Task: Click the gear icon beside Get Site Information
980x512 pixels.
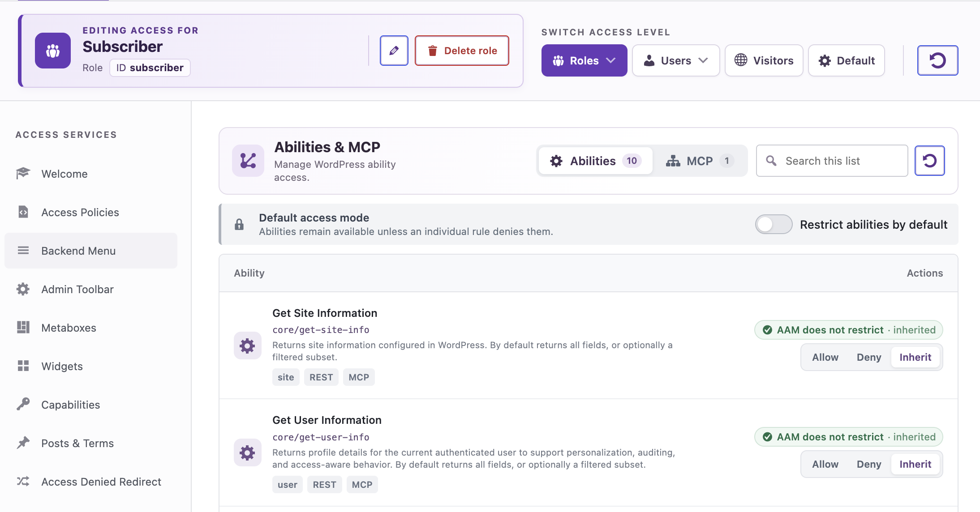Action: pos(247,346)
